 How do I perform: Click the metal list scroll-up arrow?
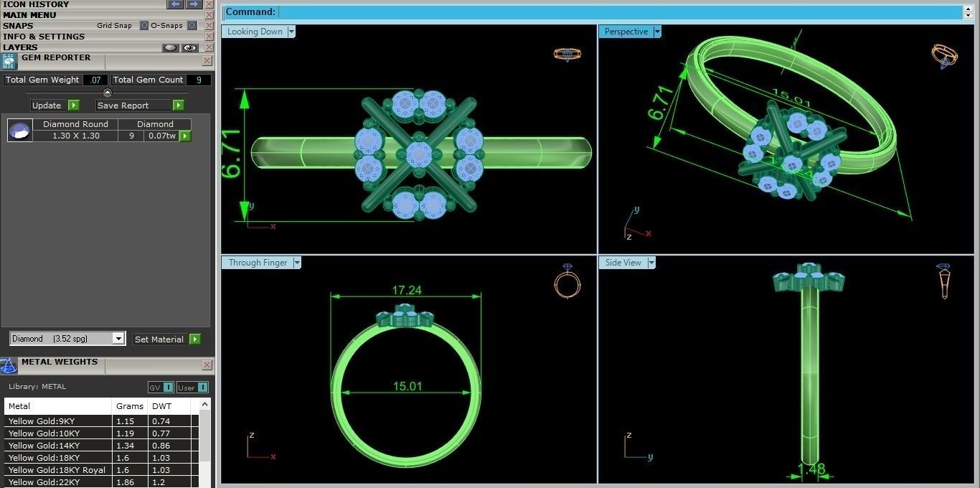click(205, 405)
